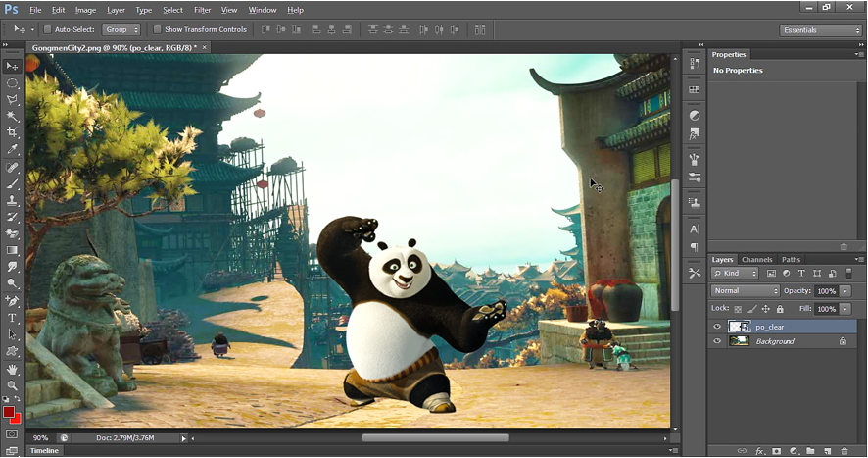Select the Hand tool
The width and height of the screenshot is (868, 458).
pos(12,369)
